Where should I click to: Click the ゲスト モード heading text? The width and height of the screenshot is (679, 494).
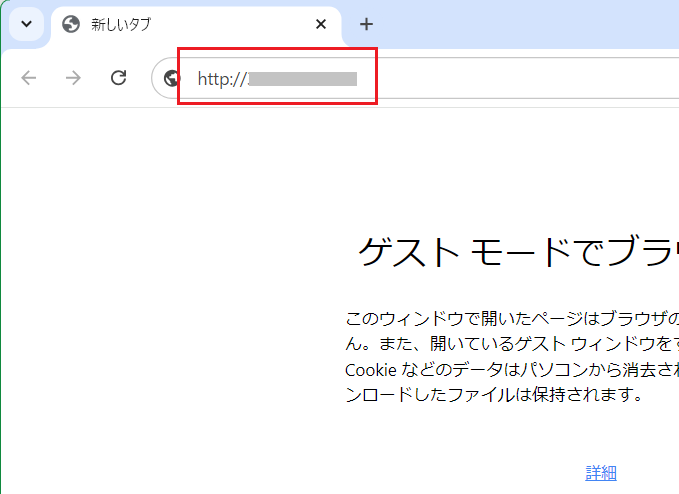[x=518, y=252]
